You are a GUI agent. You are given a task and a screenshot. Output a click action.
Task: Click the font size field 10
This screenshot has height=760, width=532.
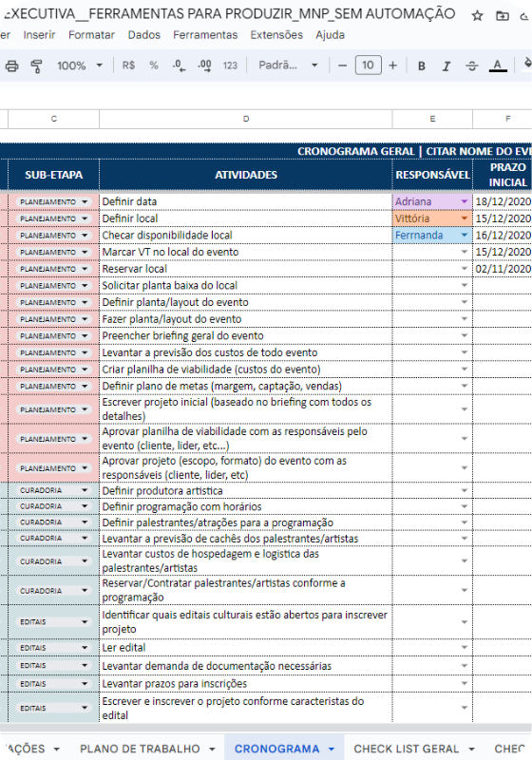(369, 65)
